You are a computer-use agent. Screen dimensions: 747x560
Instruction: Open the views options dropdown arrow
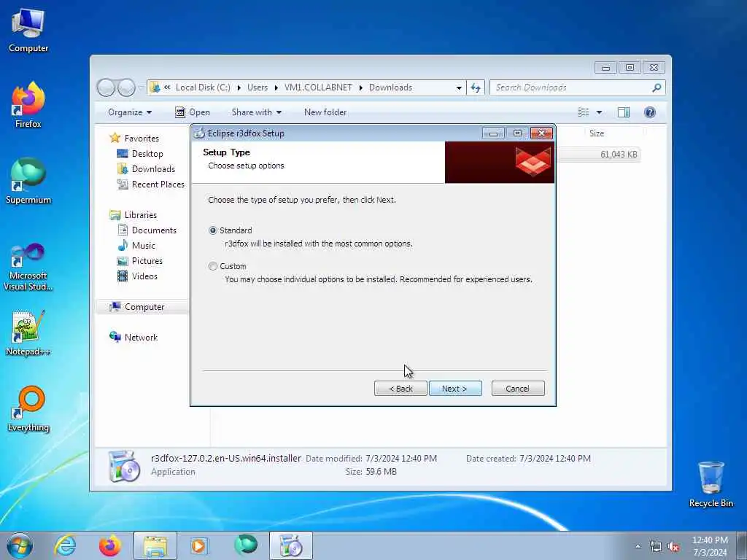tap(600, 112)
